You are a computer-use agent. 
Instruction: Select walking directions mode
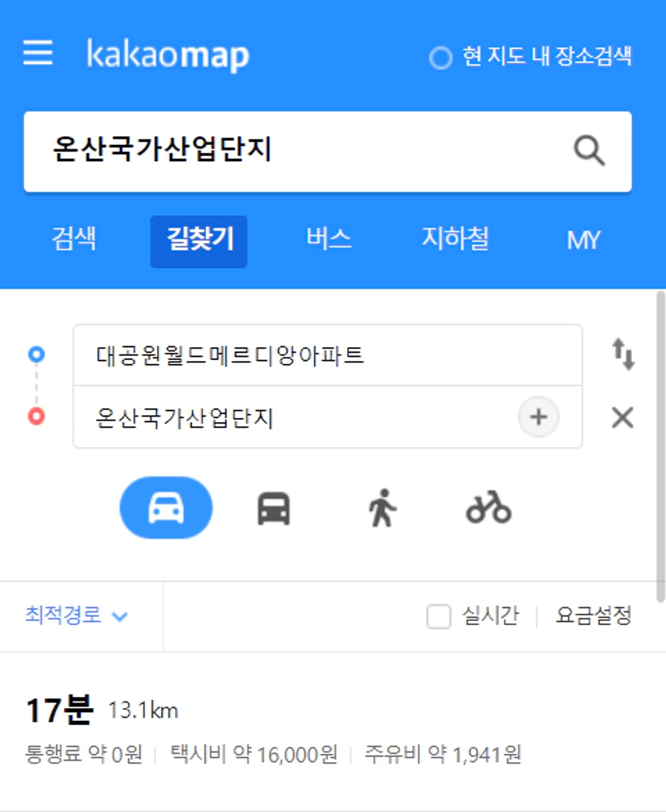383,507
